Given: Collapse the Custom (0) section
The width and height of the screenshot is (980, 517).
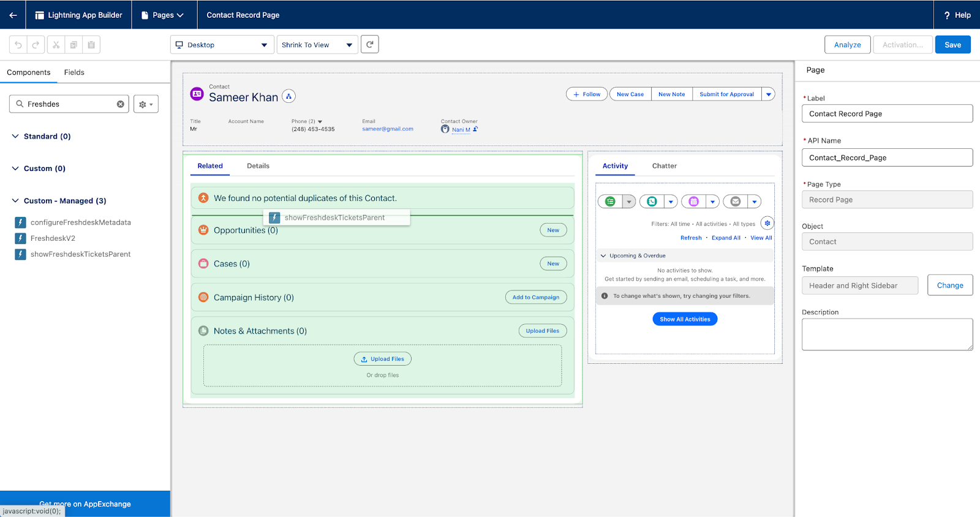Looking at the screenshot, I should pyautogui.click(x=15, y=168).
